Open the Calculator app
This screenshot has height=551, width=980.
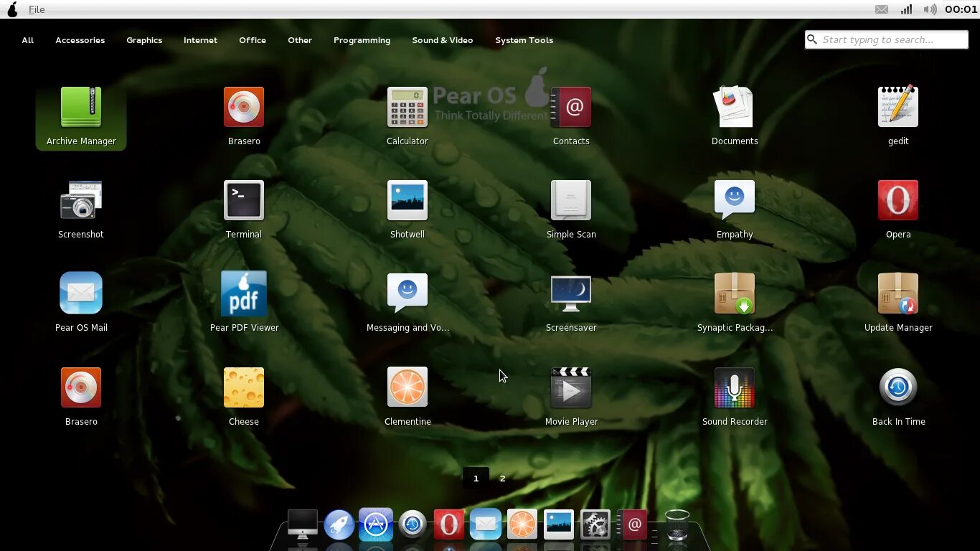point(407,116)
